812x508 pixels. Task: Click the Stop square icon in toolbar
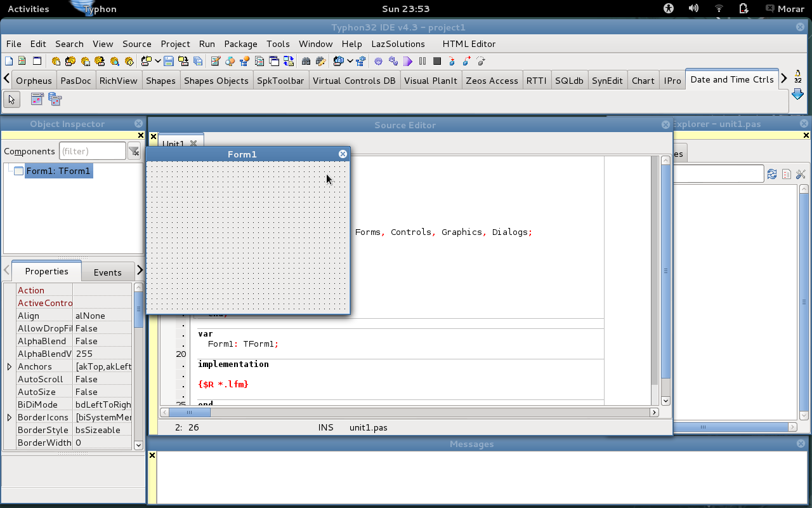pyautogui.click(x=437, y=62)
